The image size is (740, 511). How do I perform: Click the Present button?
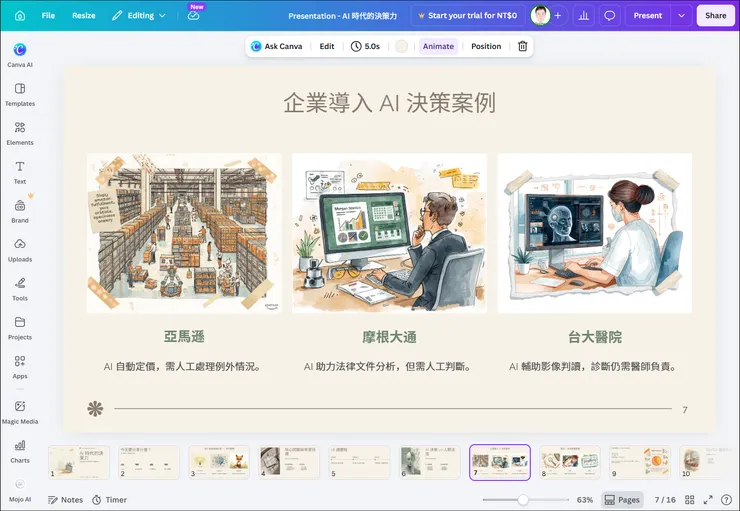click(648, 16)
